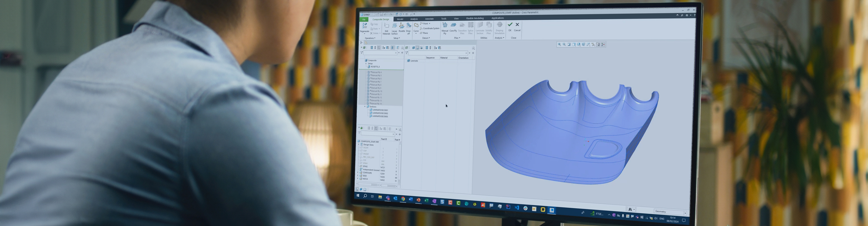This screenshot has width=868, height=226.
Task: Open Chrome from the Windows taskbar
Action: coord(403,199)
